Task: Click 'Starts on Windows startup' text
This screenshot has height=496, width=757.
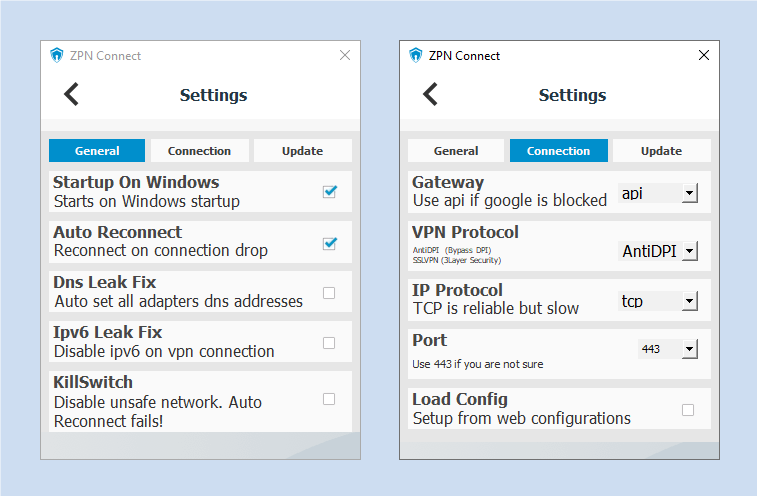Action: pyautogui.click(x=147, y=201)
